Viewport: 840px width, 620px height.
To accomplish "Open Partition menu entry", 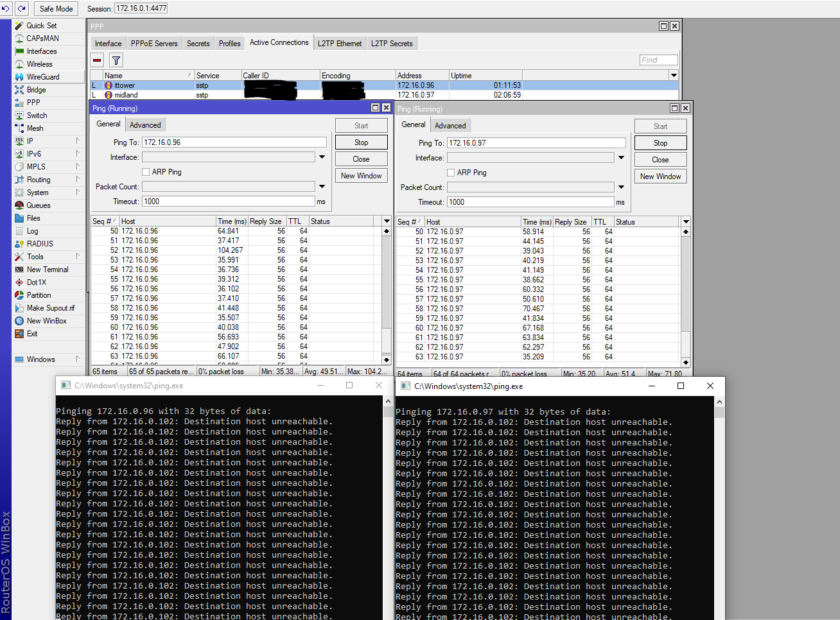I will [x=39, y=295].
